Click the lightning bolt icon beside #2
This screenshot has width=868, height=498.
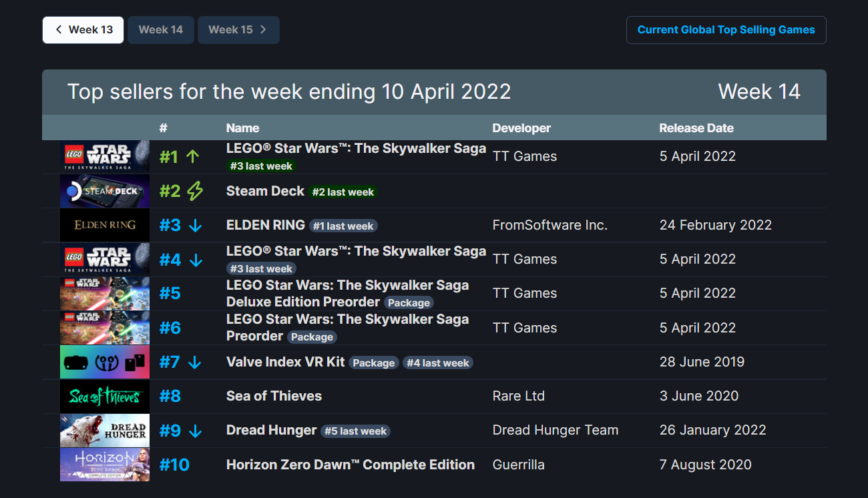(x=194, y=191)
